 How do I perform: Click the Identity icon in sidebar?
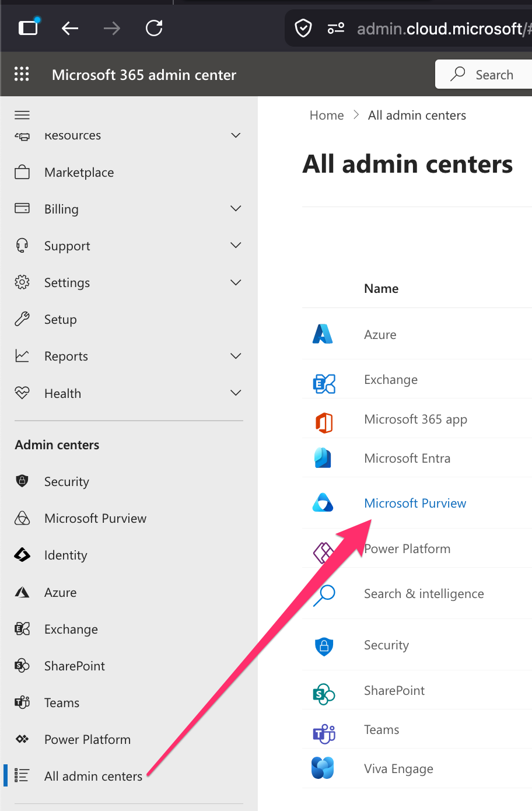tap(22, 554)
